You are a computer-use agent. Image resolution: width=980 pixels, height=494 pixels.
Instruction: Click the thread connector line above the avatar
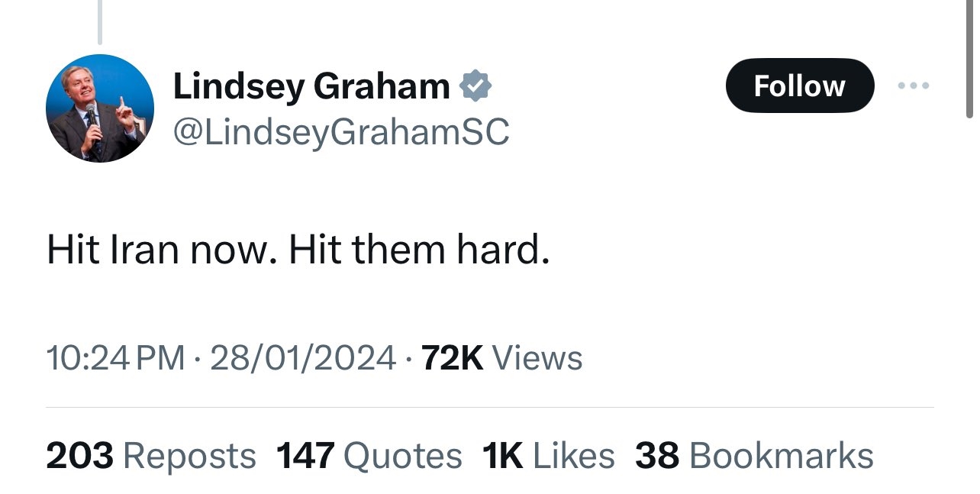tap(99, 21)
